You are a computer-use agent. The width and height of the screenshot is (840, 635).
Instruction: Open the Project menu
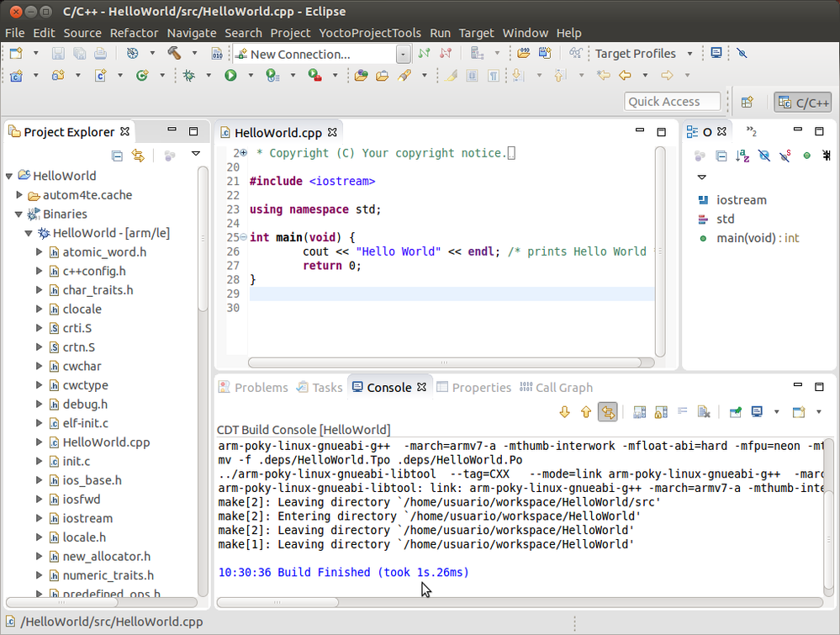tap(290, 33)
